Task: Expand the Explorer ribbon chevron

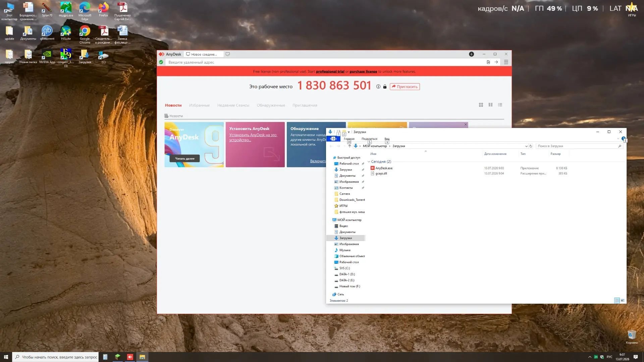Action: click(x=618, y=139)
